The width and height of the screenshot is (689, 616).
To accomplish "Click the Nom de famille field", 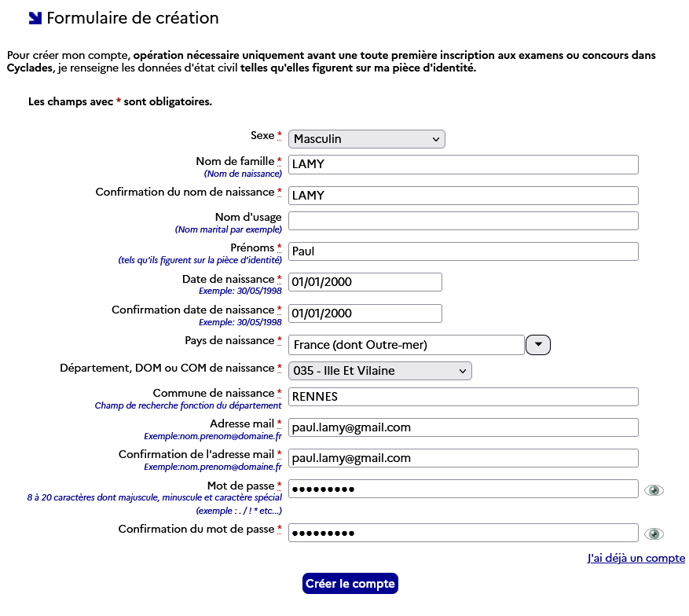I will pos(464,164).
